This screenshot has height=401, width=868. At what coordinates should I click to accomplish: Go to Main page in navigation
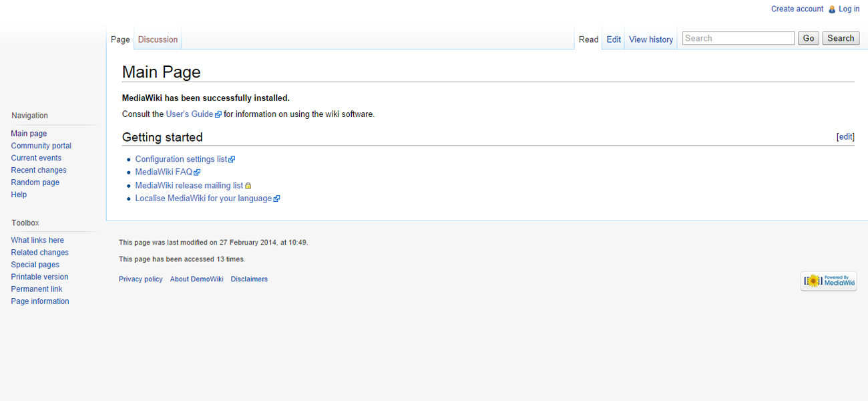coord(29,134)
